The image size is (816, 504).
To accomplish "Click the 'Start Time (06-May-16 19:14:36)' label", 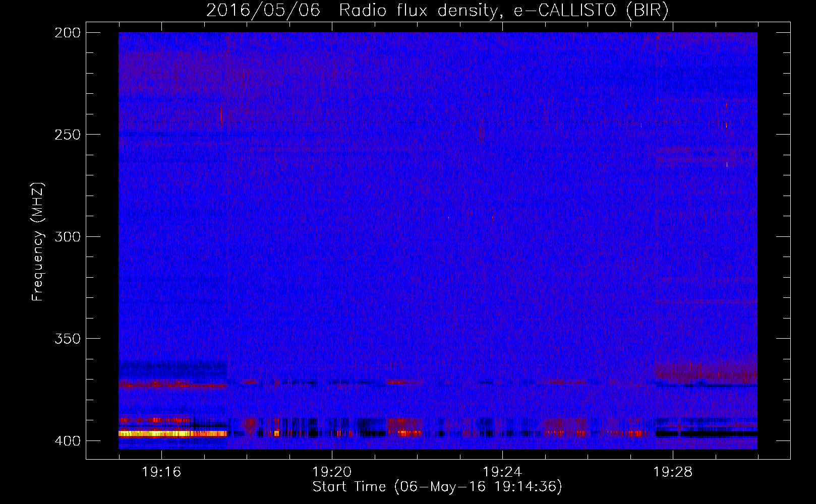I will click(x=437, y=487).
